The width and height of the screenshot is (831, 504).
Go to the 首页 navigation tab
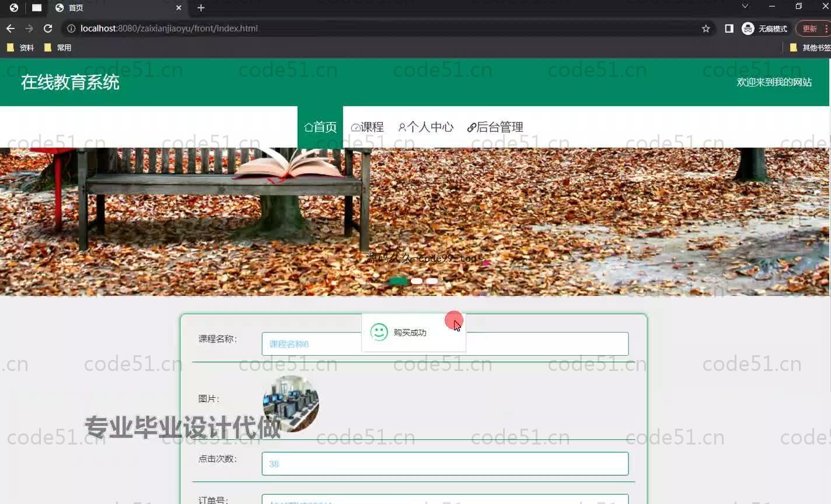pyautogui.click(x=320, y=127)
